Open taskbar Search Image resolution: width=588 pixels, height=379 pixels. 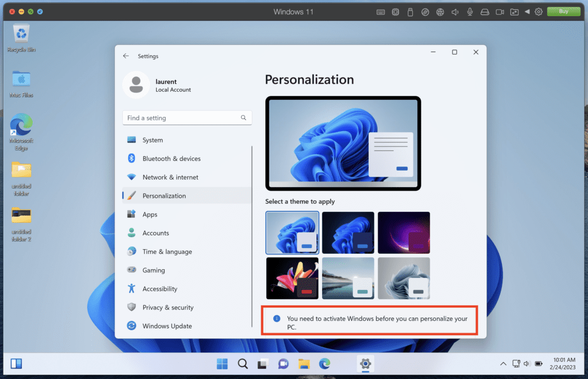pyautogui.click(x=243, y=363)
